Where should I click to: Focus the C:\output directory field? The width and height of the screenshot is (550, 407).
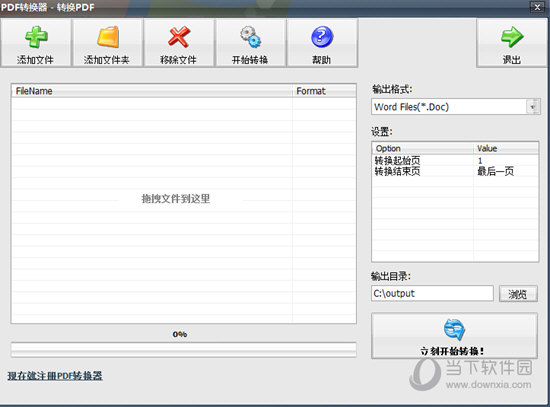(432, 293)
